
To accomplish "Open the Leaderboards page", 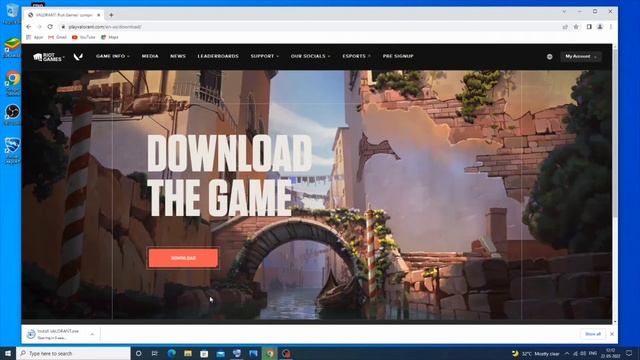I will tap(218, 56).
